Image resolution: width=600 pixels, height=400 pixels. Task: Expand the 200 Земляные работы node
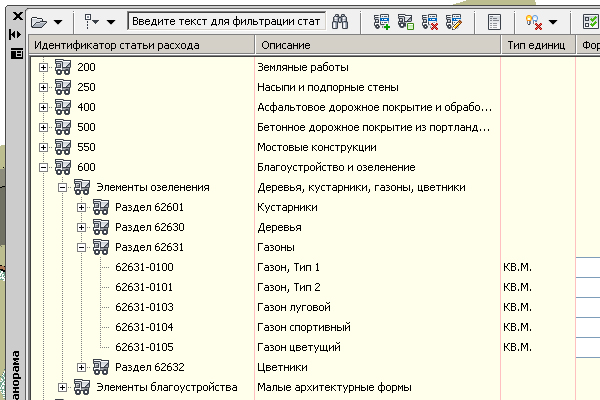coord(44,67)
